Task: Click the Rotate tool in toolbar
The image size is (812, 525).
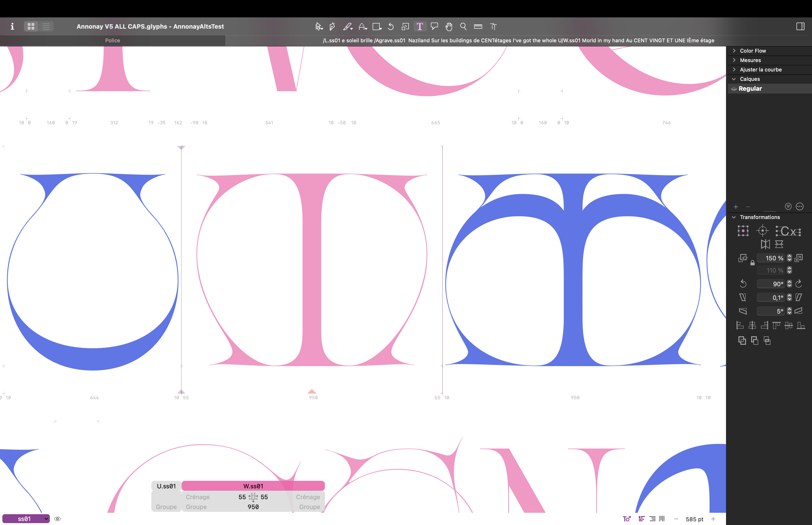Action: (391, 26)
